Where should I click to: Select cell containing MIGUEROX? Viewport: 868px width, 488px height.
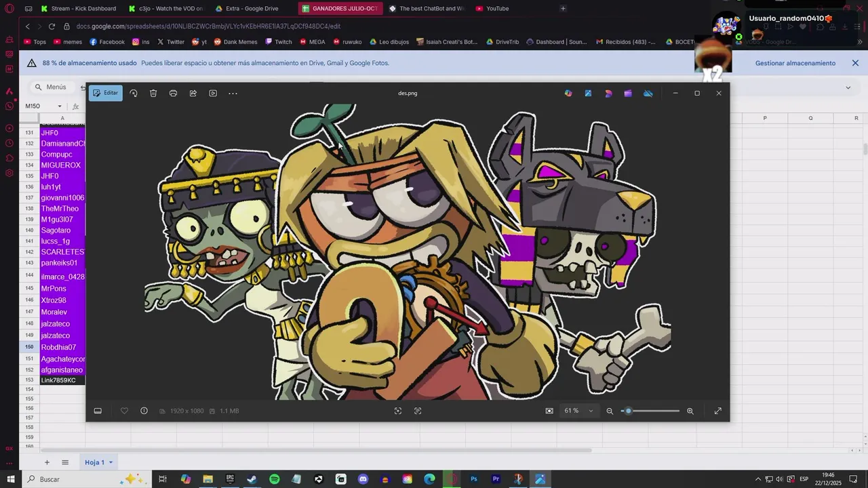click(x=62, y=165)
